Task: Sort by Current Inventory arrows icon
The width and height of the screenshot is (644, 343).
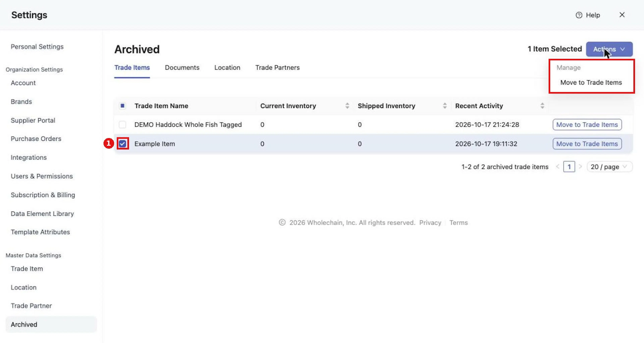Action: pos(347,106)
